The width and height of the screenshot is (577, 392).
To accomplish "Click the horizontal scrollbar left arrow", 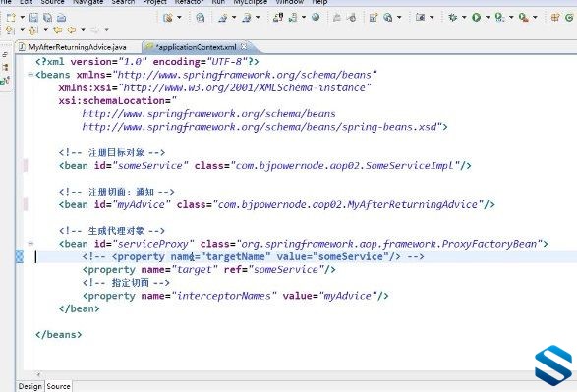I will click(x=38, y=374).
